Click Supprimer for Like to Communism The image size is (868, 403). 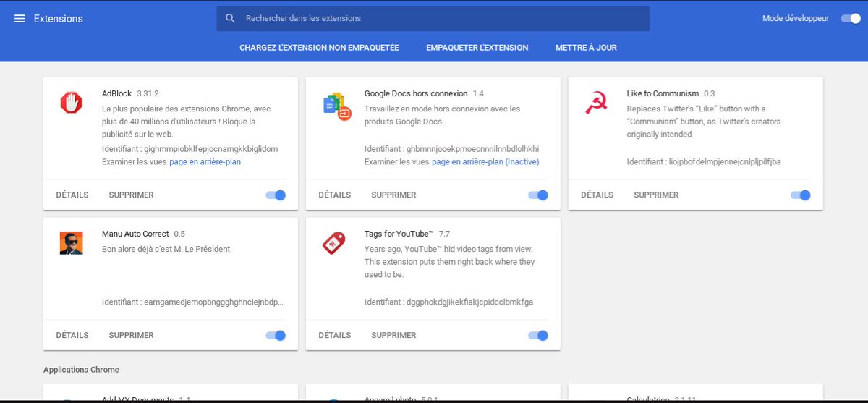[656, 195]
